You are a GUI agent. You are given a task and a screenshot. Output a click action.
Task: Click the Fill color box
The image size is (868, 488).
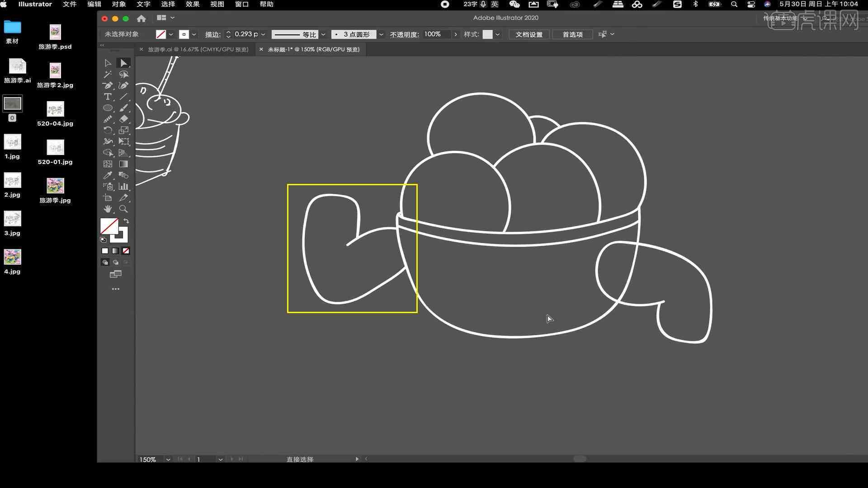pyautogui.click(x=109, y=226)
